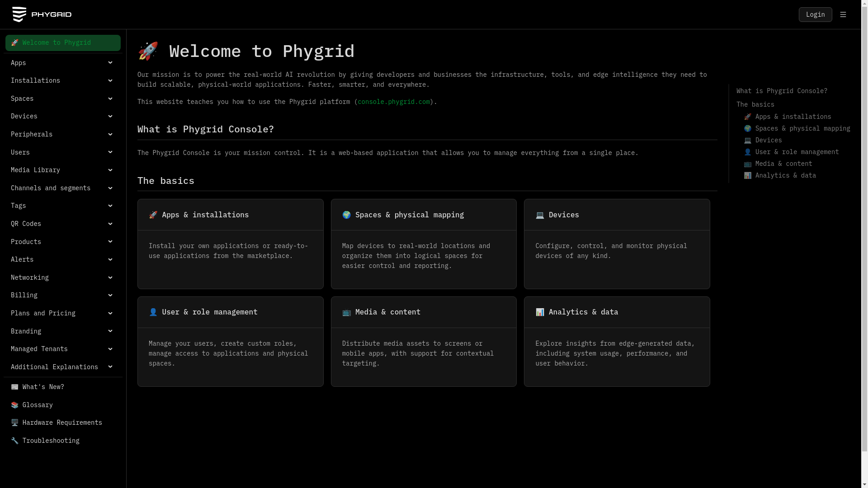This screenshot has height=488, width=868.
Task: Click TV icon on Media & content card
Action: coord(347,312)
